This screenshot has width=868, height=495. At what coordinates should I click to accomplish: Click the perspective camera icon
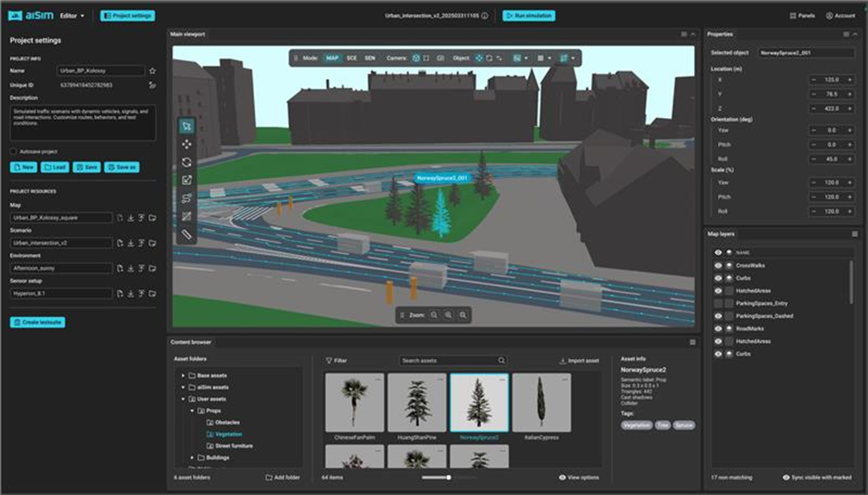pos(416,59)
